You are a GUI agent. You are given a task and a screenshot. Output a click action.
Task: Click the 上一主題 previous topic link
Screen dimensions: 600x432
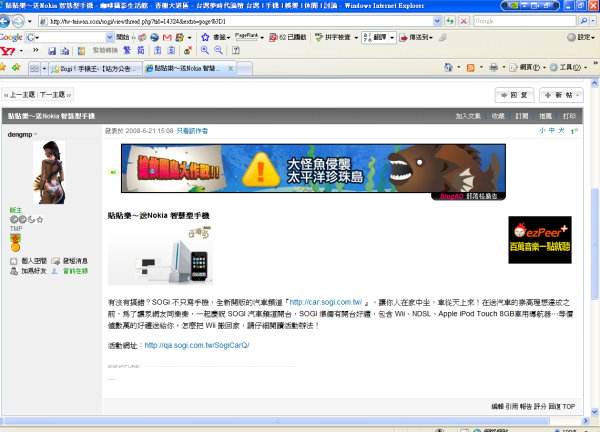tap(20, 95)
